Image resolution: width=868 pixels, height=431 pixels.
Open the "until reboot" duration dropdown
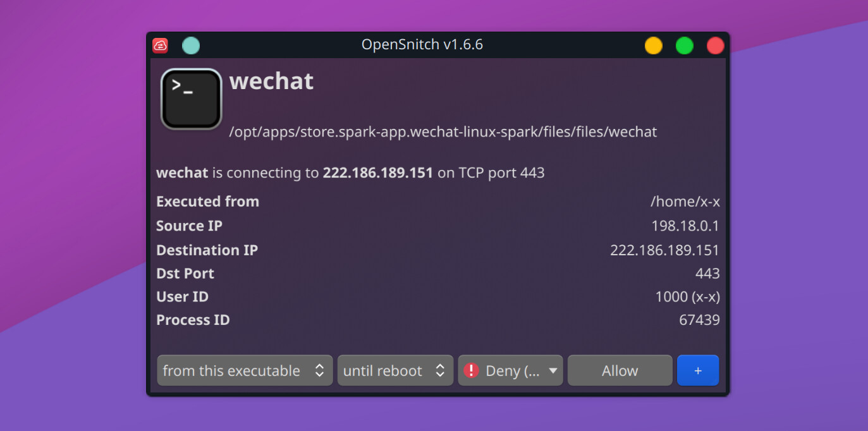click(x=395, y=370)
